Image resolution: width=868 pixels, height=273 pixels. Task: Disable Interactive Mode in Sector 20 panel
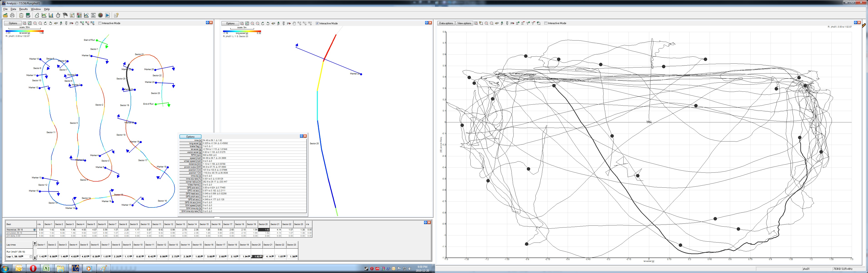[317, 23]
